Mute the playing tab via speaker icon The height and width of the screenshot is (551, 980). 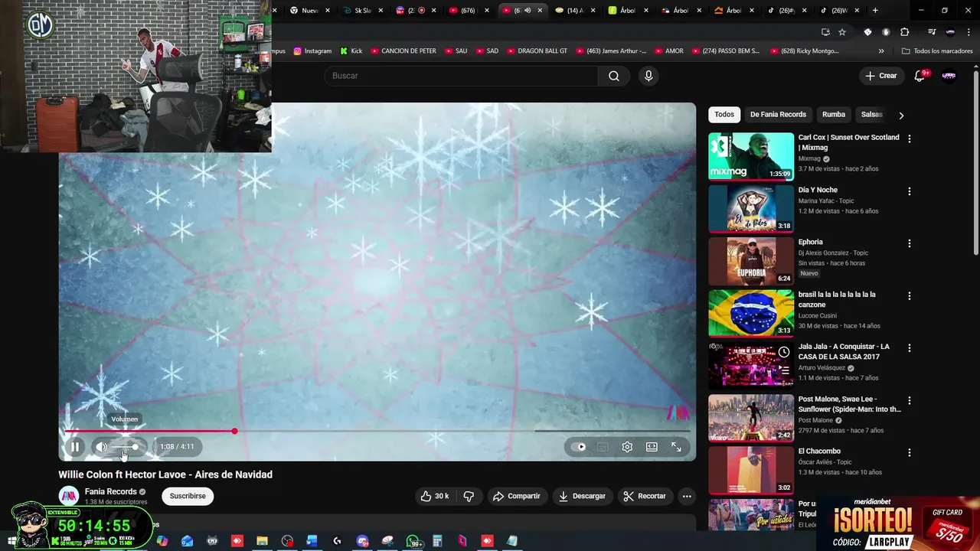(x=527, y=11)
